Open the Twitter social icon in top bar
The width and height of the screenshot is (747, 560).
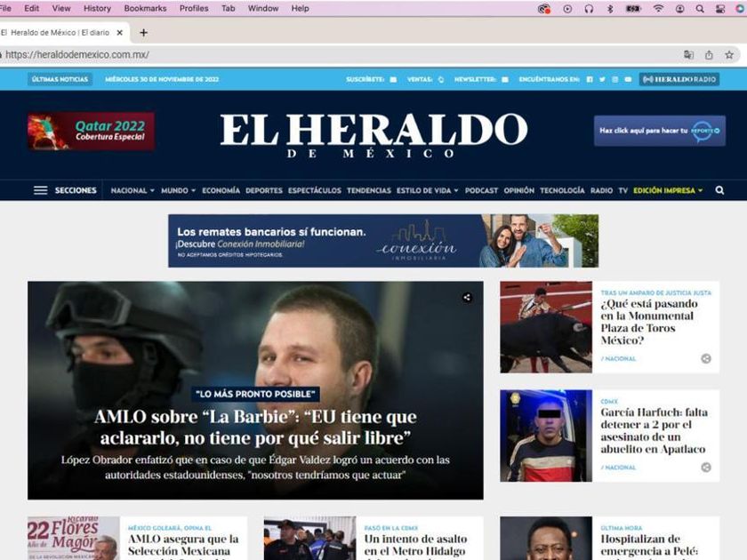click(x=602, y=79)
